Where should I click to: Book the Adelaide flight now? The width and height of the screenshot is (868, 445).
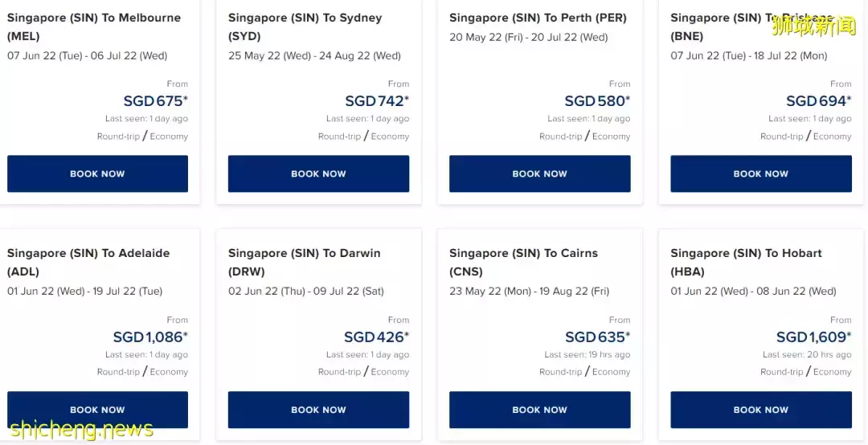point(97,410)
